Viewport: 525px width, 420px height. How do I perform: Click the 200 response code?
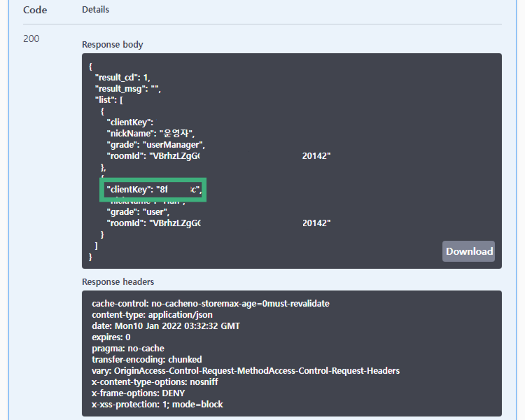31,38
